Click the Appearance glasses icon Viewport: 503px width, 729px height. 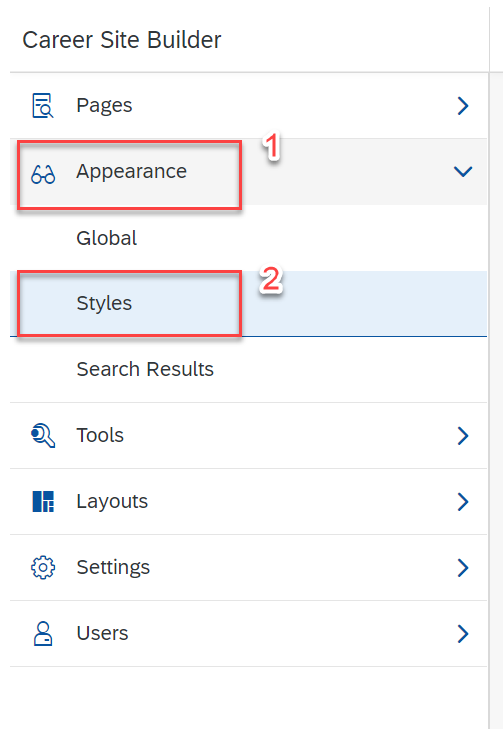click(43, 175)
